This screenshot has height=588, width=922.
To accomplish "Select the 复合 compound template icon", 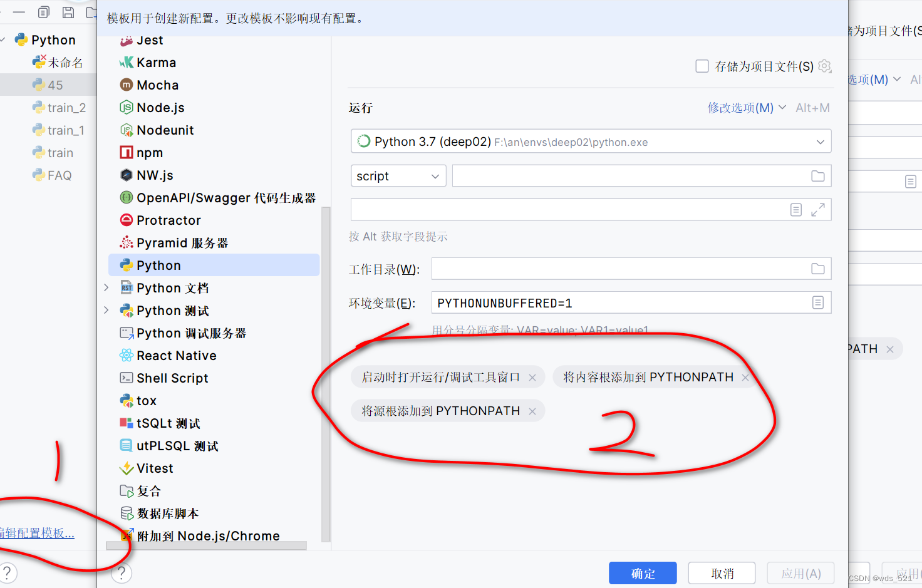I will pos(127,491).
